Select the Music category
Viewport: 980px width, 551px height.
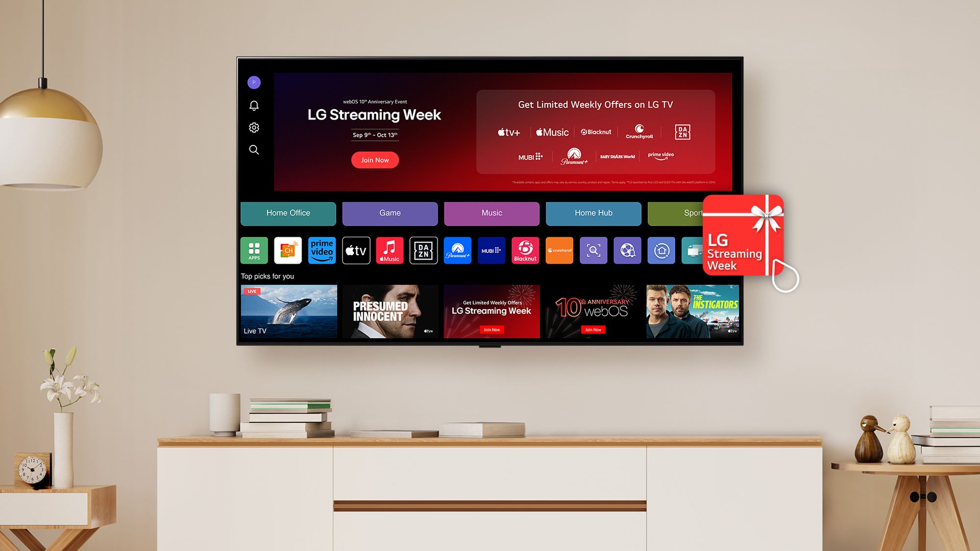[x=490, y=213]
